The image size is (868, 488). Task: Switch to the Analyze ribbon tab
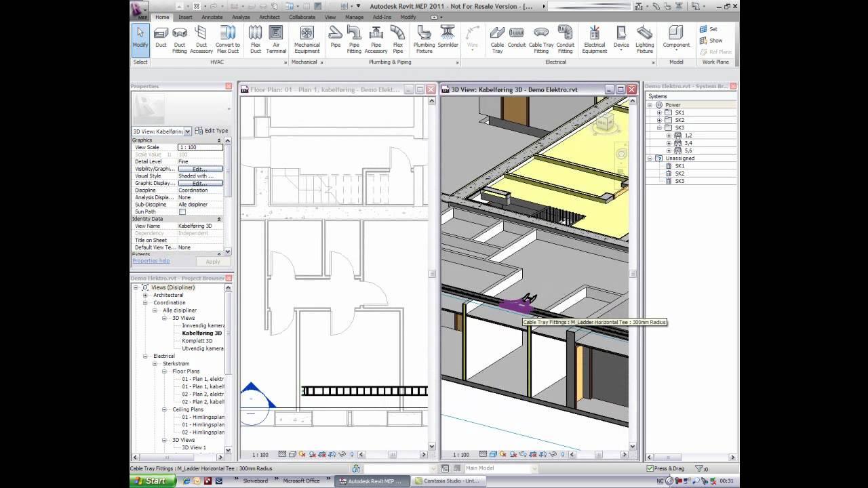click(241, 17)
